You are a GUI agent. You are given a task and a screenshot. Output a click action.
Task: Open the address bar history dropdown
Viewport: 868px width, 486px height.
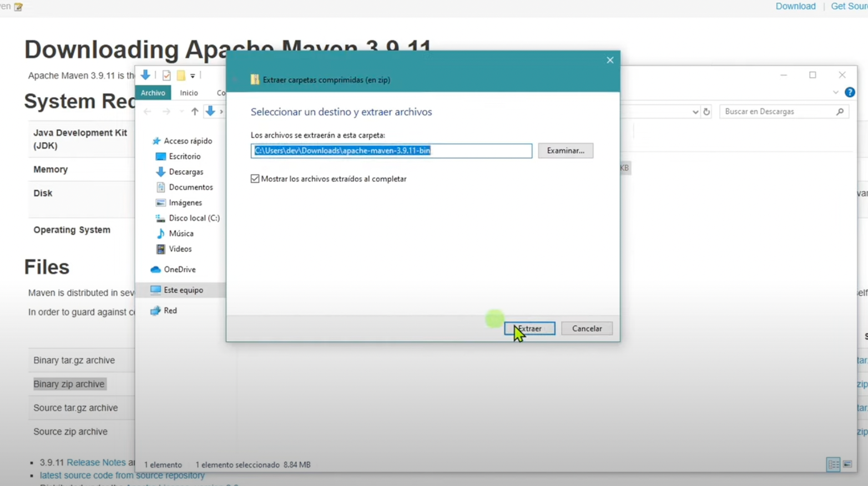coord(695,112)
